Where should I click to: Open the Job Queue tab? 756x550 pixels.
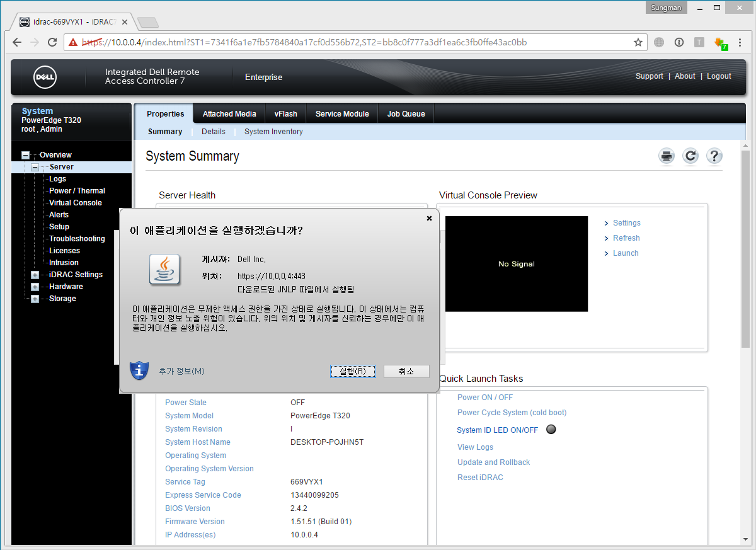(406, 114)
